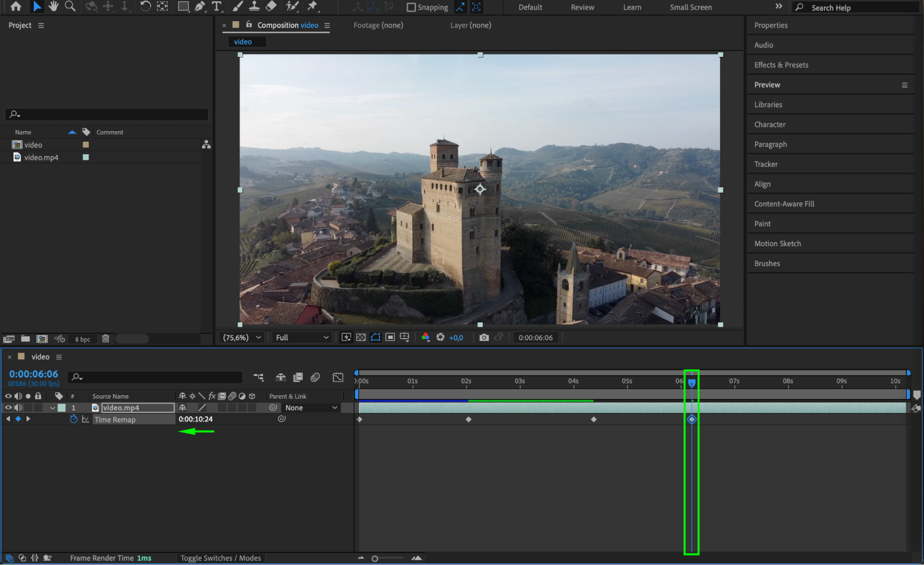Click the Take Snapshot camera icon
The image size is (924, 565).
tap(483, 338)
